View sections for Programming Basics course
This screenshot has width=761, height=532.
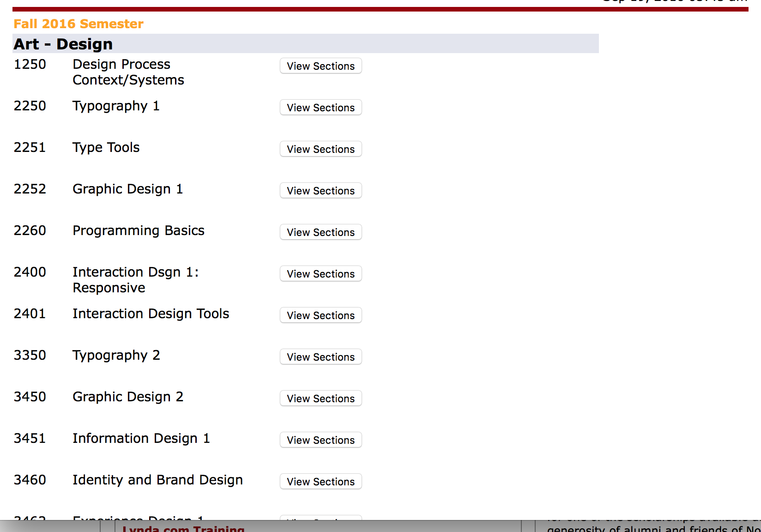click(x=320, y=232)
